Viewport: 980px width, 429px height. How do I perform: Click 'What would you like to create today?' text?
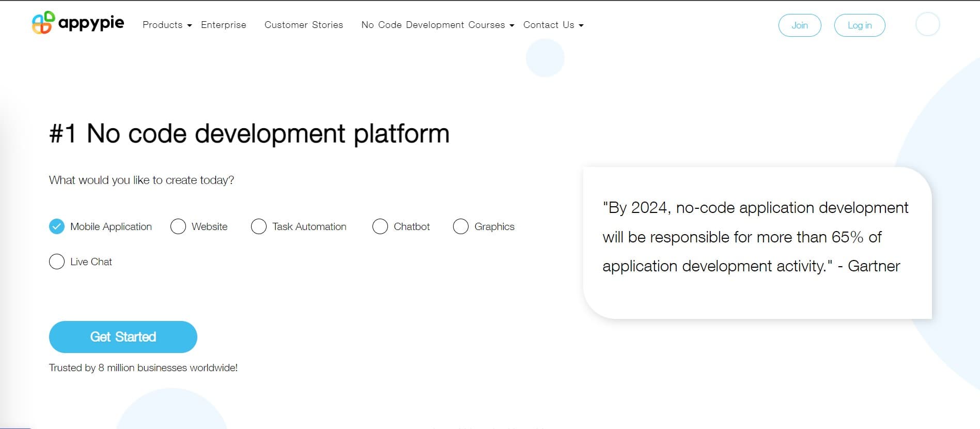[x=142, y=180]
